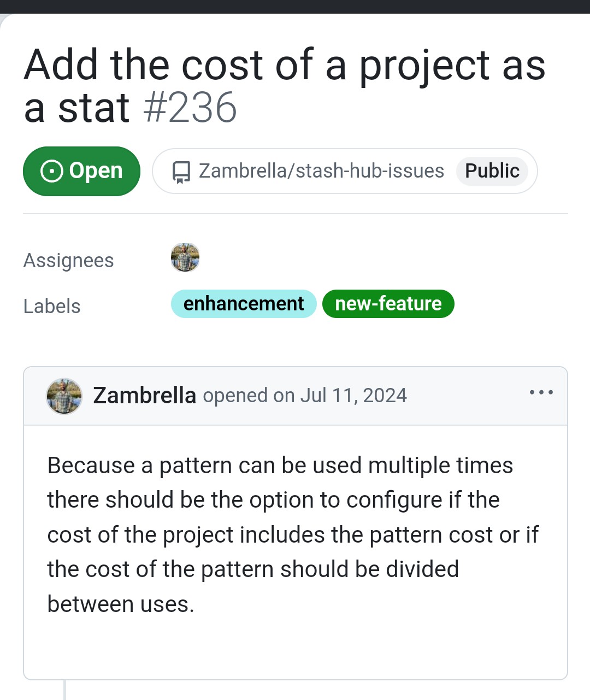Click the Labels field label
590x700 pixels.
point(52,306)
